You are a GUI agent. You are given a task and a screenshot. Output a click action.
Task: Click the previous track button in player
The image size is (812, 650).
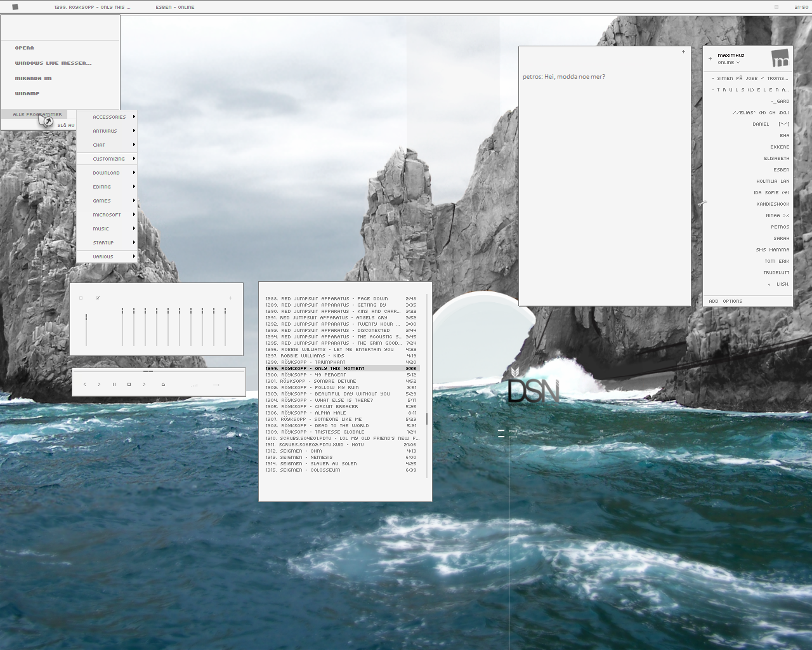pos(85,384)
